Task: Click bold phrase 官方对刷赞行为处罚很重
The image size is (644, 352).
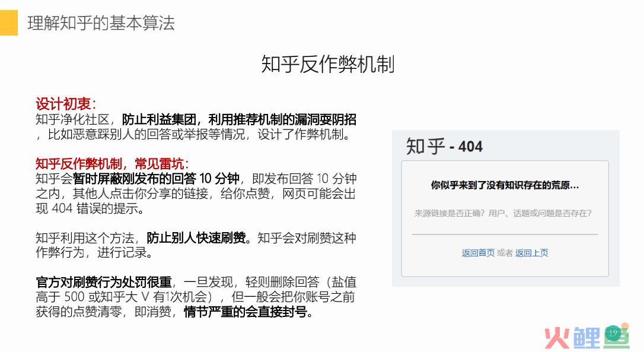Action: [104, 282]
